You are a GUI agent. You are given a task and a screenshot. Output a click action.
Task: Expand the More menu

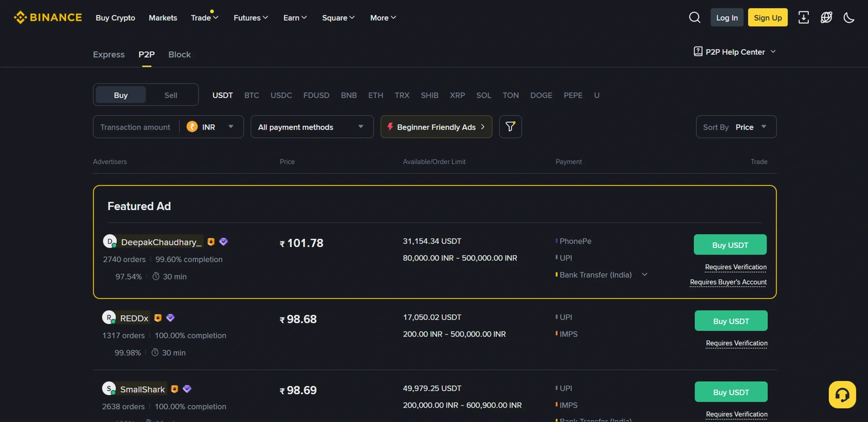point(383,18)
